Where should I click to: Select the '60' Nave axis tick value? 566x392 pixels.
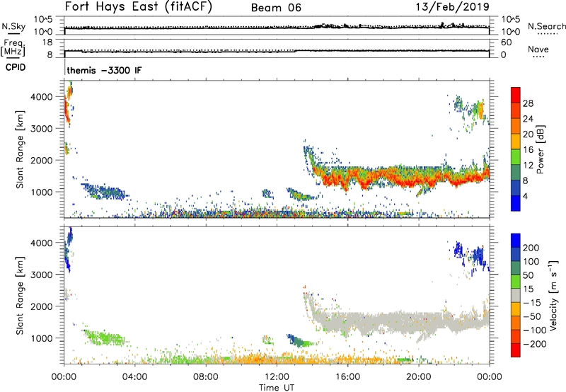point(507,42)
